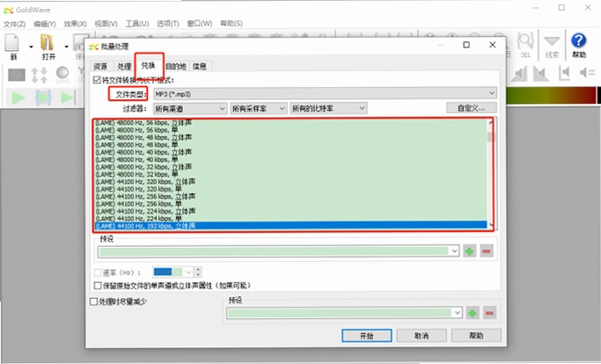The height and width of the screenshot is (364, 601).
Task: Switch to the 资源 tab
Action: click(100, 66)
